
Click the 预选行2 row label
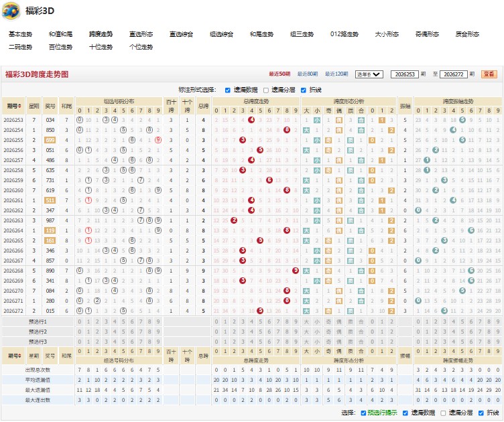click(x=38, y=332)
